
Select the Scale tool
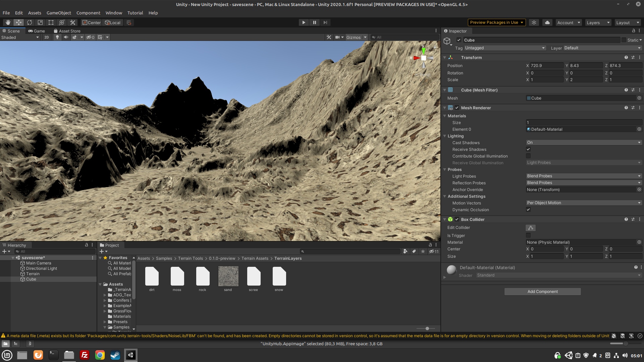click(40, 22)
